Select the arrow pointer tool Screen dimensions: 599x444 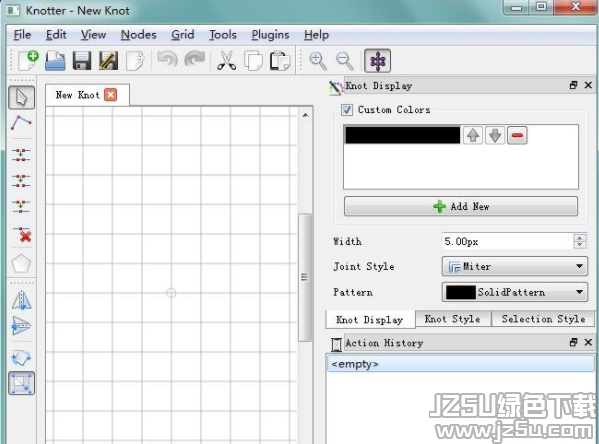click(21, 97)
